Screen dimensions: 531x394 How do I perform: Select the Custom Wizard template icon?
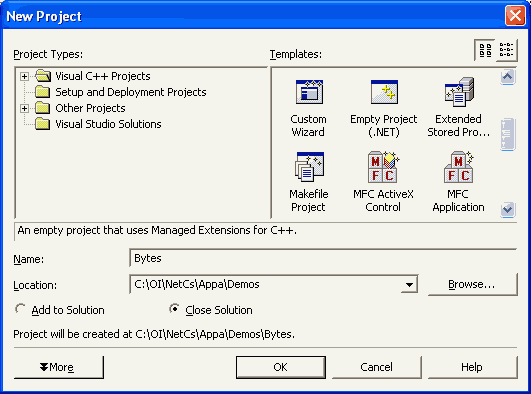coord(309,92)
